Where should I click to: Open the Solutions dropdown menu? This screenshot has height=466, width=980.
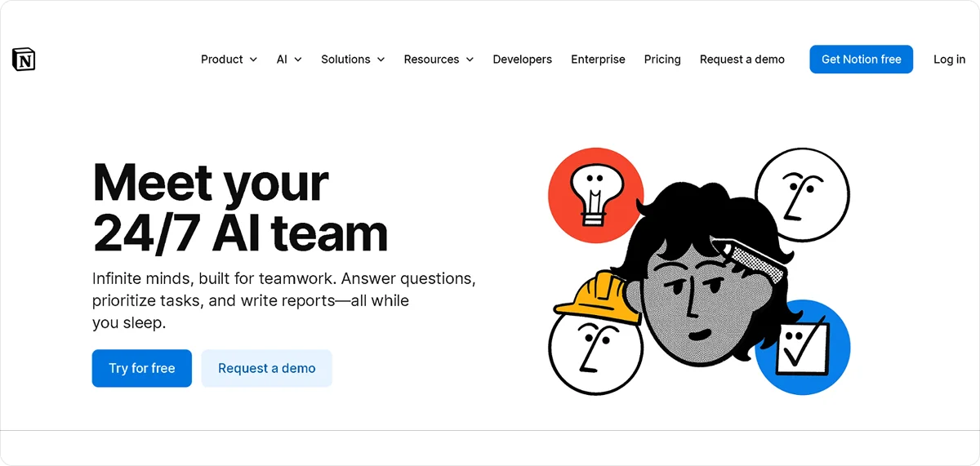point(353,60)
